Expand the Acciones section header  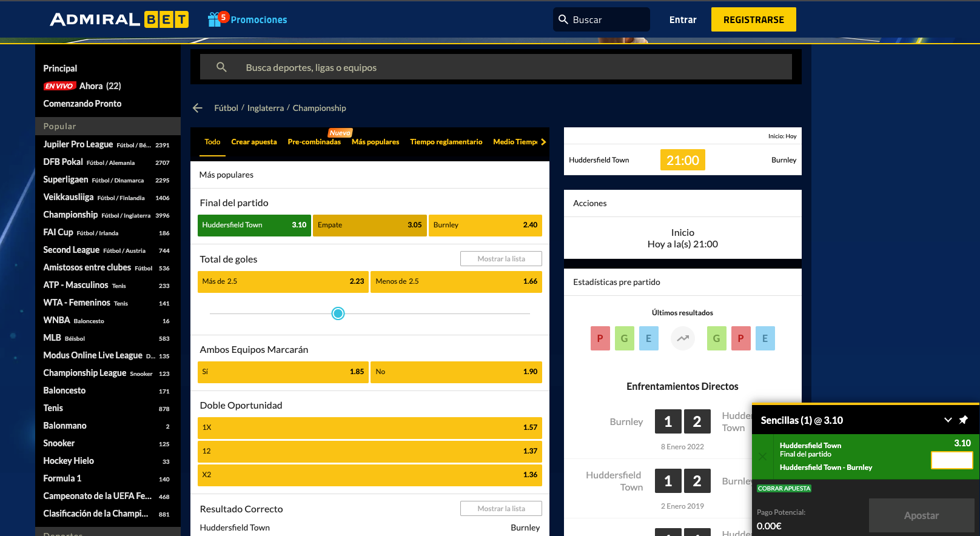tap(683, 203)
